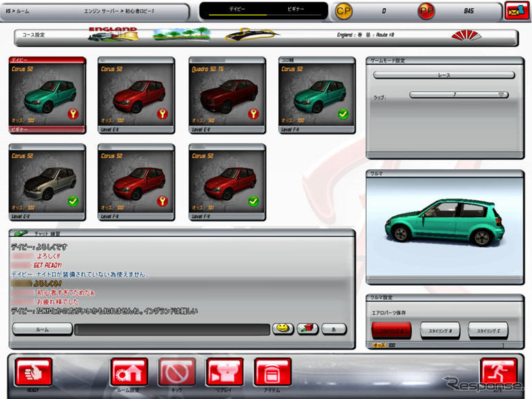Select the スタイリング C button
Screen dimensions: 532x399
pyautogui.click(x=488, y=330)
